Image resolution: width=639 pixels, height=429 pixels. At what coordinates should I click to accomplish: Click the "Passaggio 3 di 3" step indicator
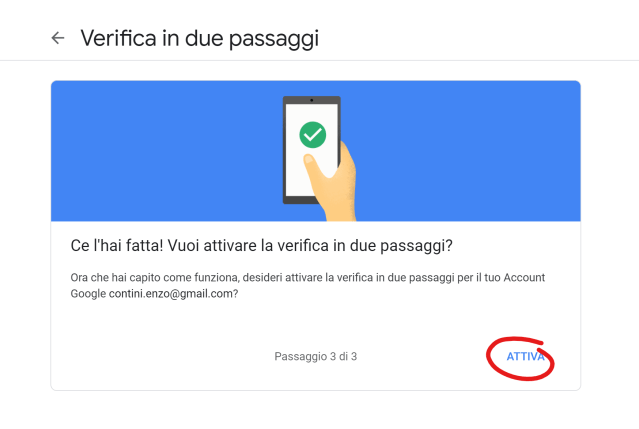[x=315, y=356]
